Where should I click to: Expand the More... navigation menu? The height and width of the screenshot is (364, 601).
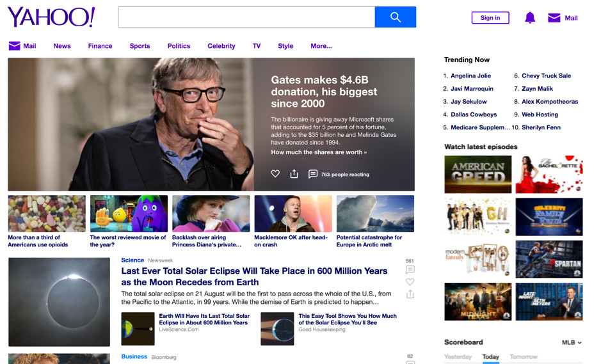coord(321,46)
